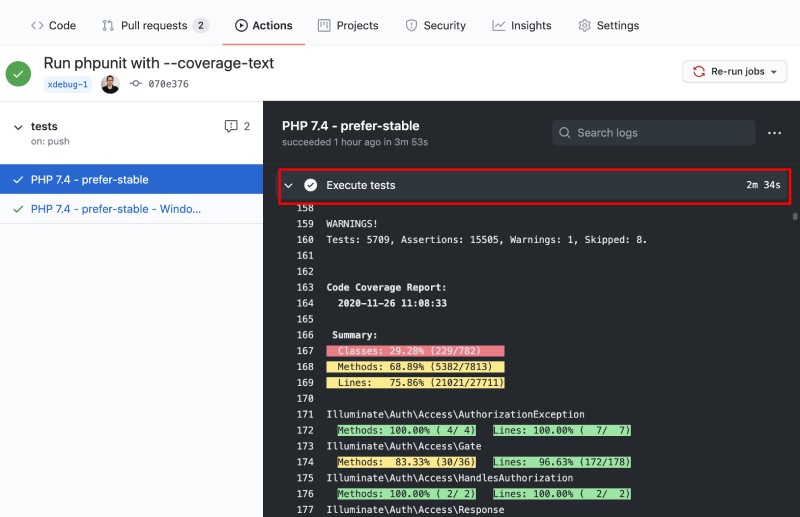
Task: Click the Lines 96.63% (172/178) entry
Action: click(x=562, y=462)
